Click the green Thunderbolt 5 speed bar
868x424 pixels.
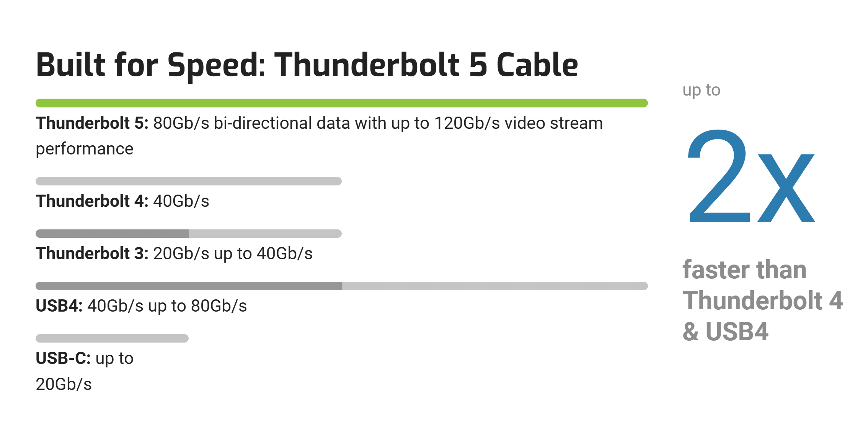pyautogui.click(x=341, y=103)
